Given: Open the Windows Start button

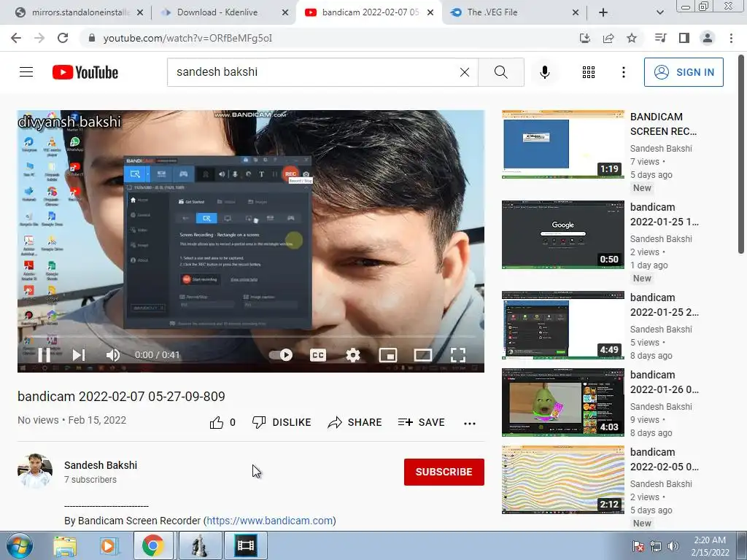Looking at the screenshot, I should pyautogui.click(x=20, y=545).
